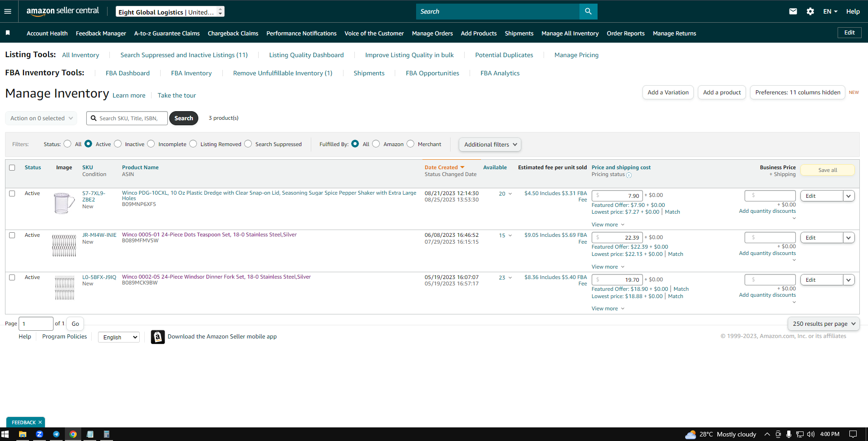
Task: Open Manage Orders in the nav bar
Action: pyautogui.click(x=432, y=33)
